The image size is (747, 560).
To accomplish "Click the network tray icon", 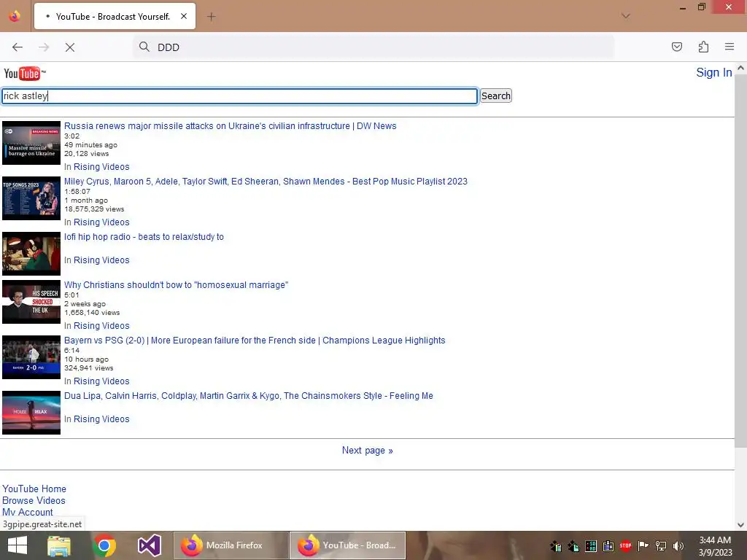I will pos(661,545).
